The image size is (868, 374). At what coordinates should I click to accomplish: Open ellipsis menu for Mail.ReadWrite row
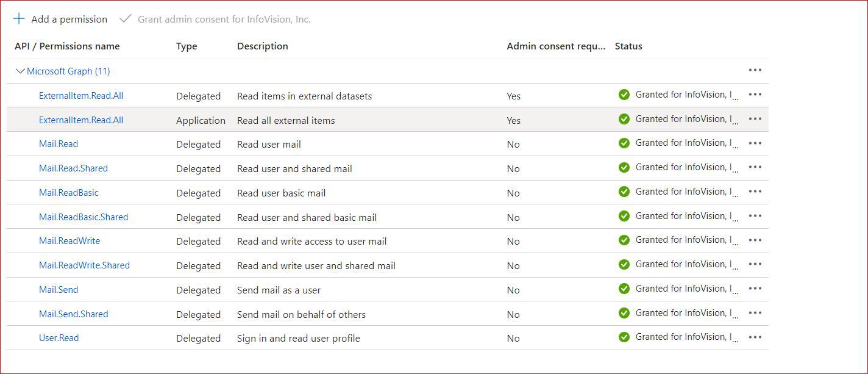pyautogui.click(x=755, y=240)
